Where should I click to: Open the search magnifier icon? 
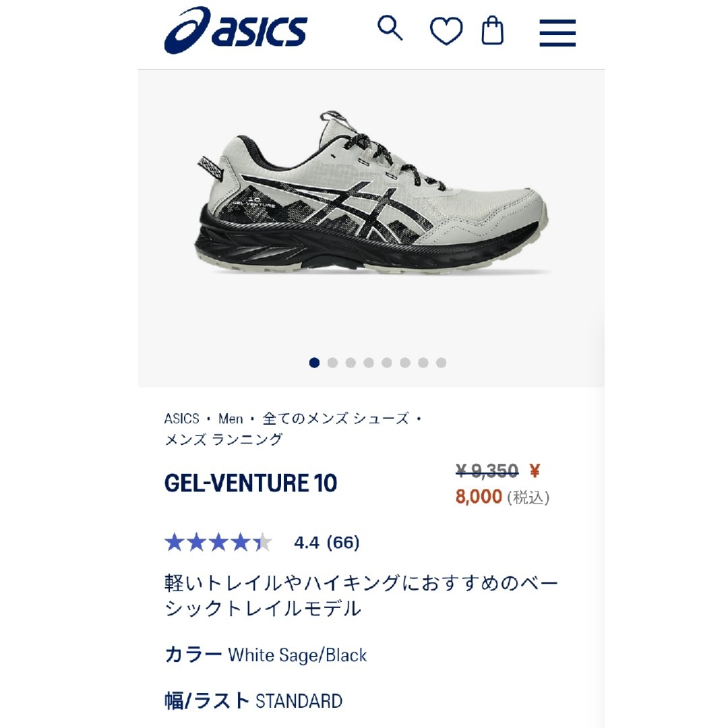tap(390, 28)
